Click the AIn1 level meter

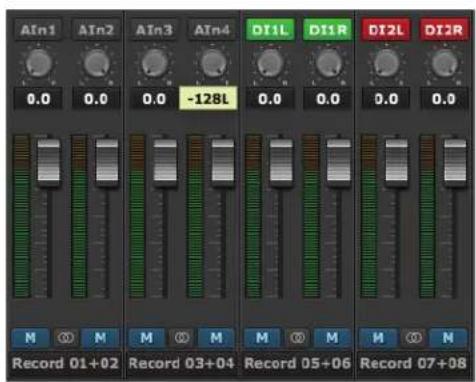tap(22, 216)
